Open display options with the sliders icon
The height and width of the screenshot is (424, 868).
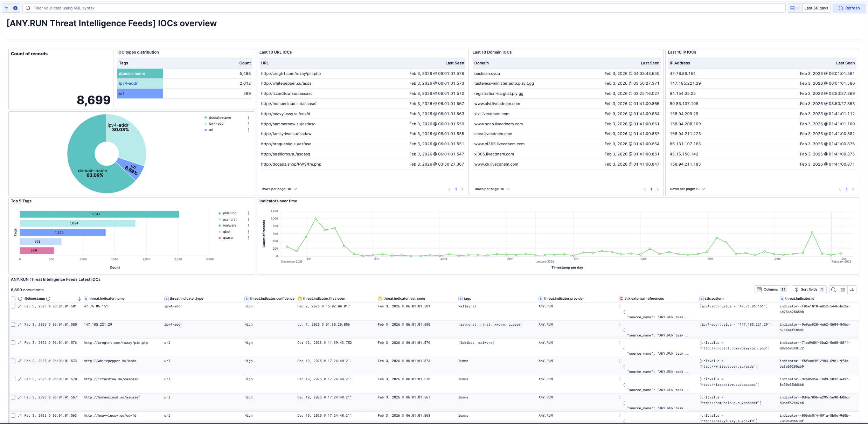[853, 290]
